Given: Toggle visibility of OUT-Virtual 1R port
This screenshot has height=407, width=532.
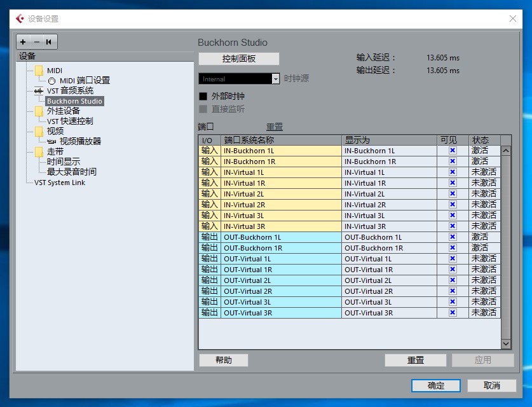Looking at the screenshot, I should pos(453,269).
